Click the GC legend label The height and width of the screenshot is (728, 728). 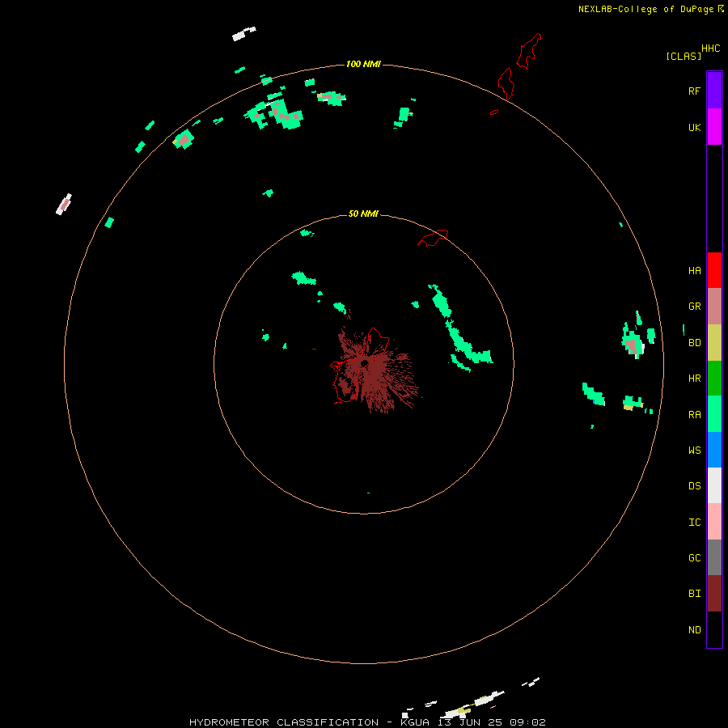694,557
